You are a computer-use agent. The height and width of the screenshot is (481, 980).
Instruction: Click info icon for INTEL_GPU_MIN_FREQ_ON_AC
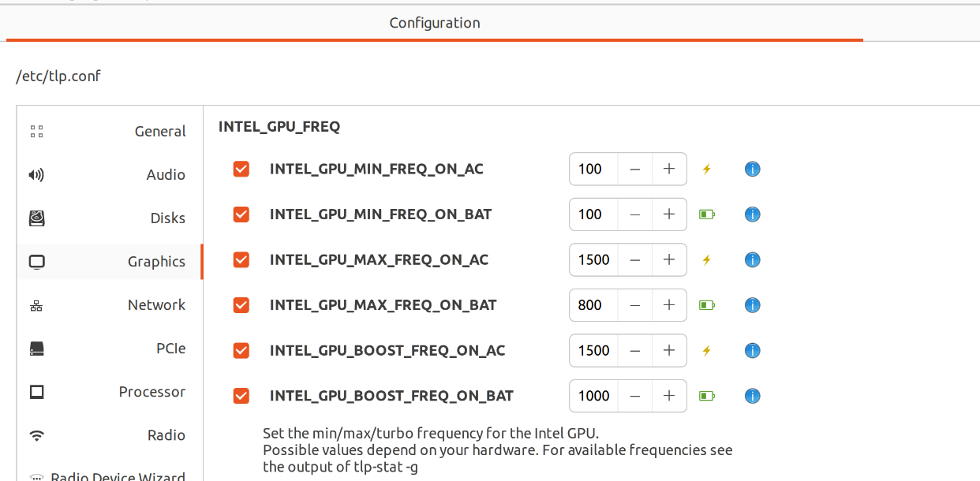coord(753,169)
